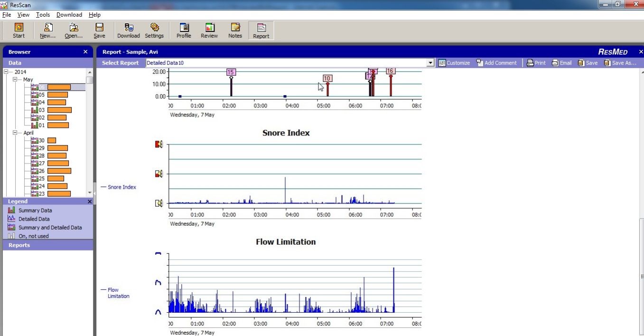
Task: Close the Report panel next to ResMed logo
Action: 641,52
